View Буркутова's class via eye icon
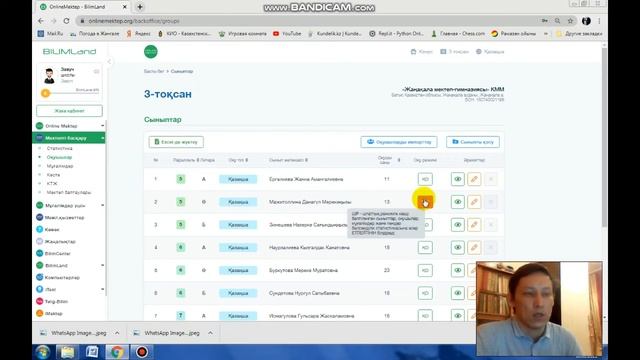Viewport: 640px width, 360px height. pyautogui.click(x=458, y=270)
